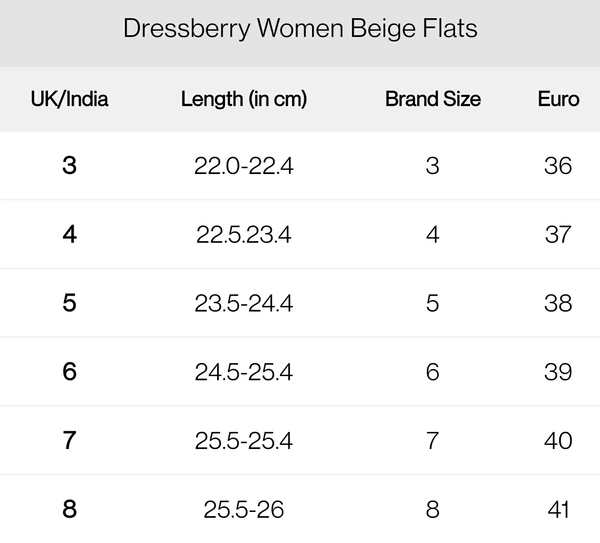
Task: Select the Brand Size column header
Action: click(432, 99)
